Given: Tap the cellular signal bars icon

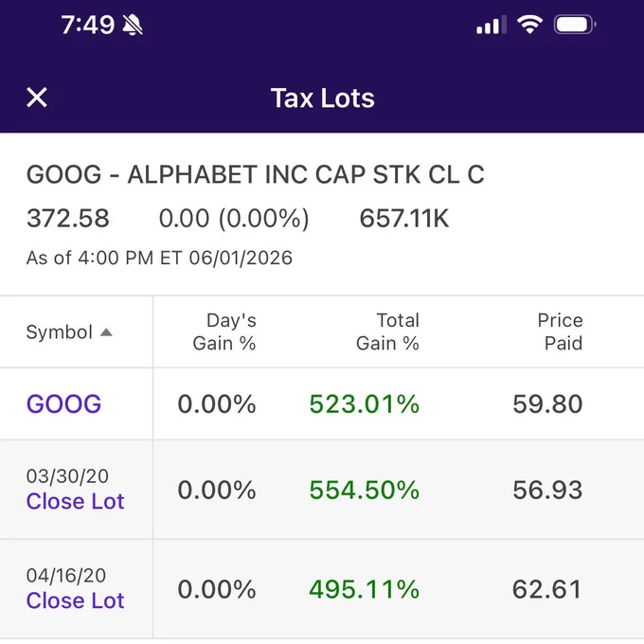Looking at the screenshot, I should 492,25.
